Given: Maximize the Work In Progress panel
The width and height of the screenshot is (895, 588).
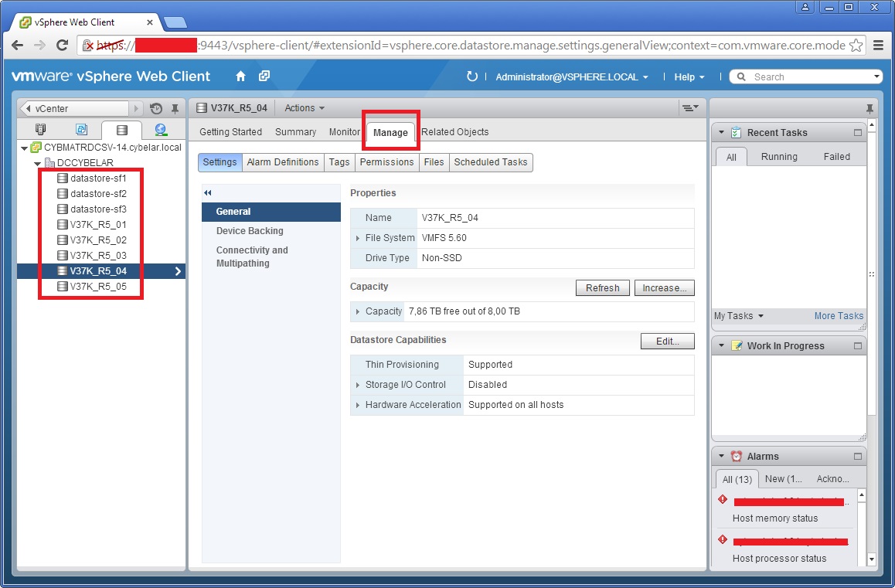Looking at the screenshot, I should (x=857, y=345).
